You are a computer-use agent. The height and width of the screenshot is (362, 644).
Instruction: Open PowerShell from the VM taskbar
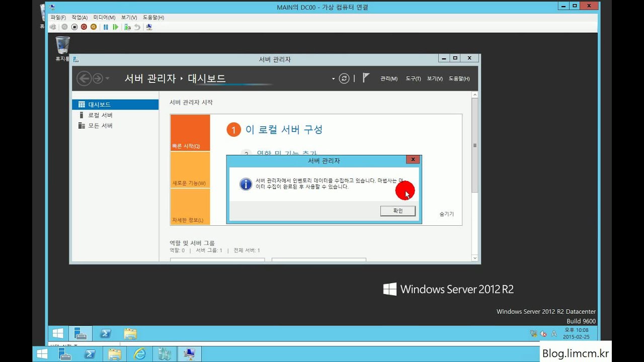(106, 333)
